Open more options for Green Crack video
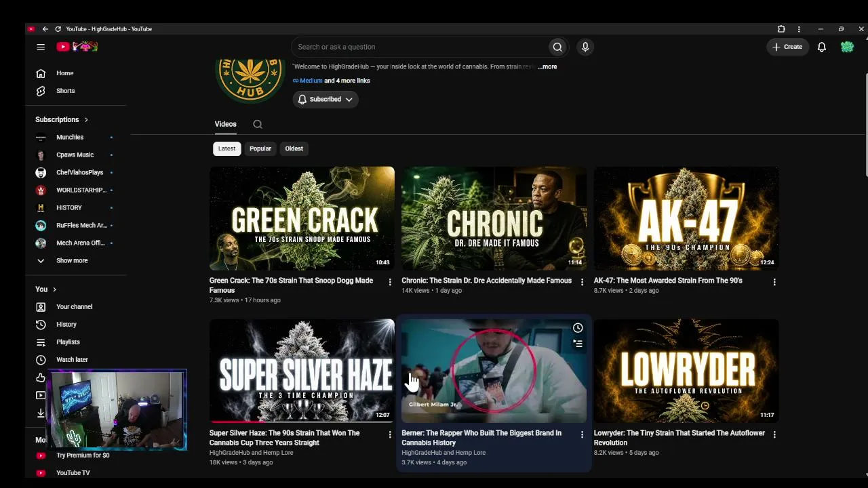This screenshot has width=868, height=488. (x=390, y=282)
